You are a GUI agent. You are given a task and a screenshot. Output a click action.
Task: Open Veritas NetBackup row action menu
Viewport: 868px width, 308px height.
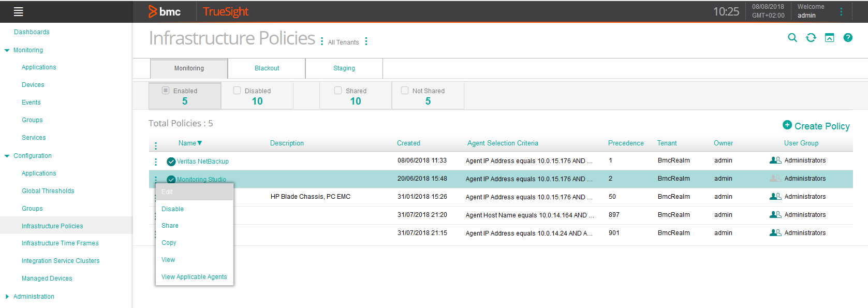point(156,162)
